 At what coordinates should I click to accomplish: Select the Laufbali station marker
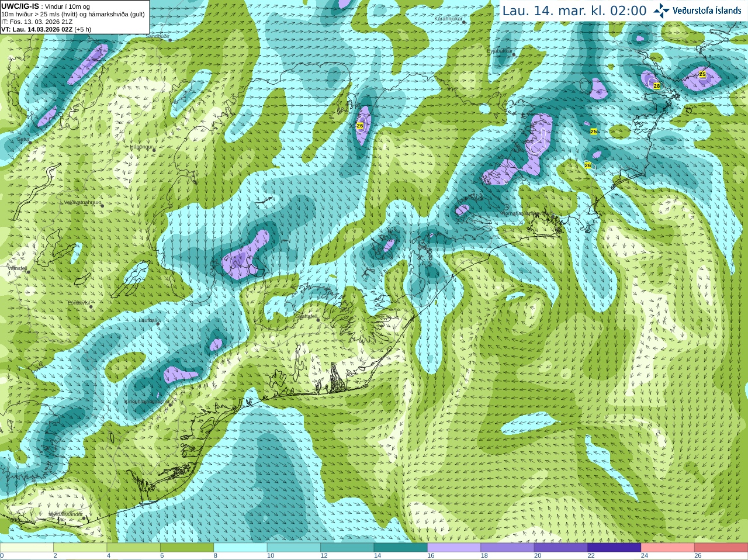click(x=158, y=323)
